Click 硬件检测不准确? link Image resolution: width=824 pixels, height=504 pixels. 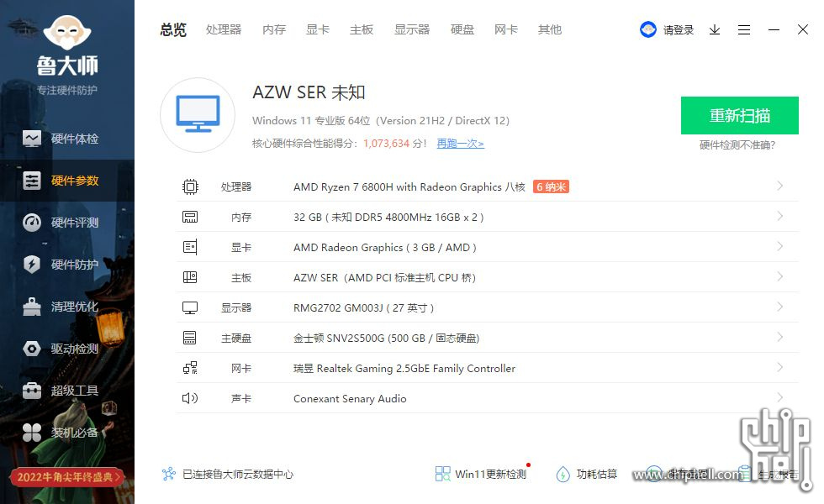737,144
